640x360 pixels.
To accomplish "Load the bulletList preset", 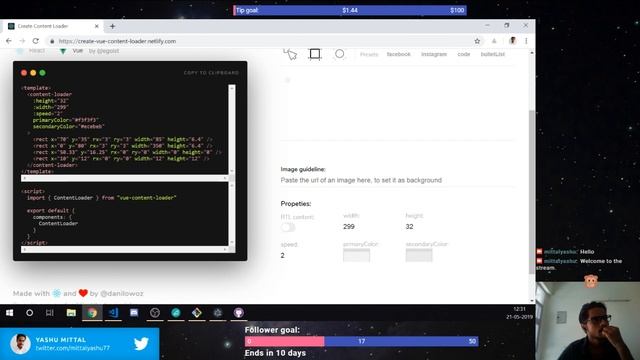I will coord(493,54).
